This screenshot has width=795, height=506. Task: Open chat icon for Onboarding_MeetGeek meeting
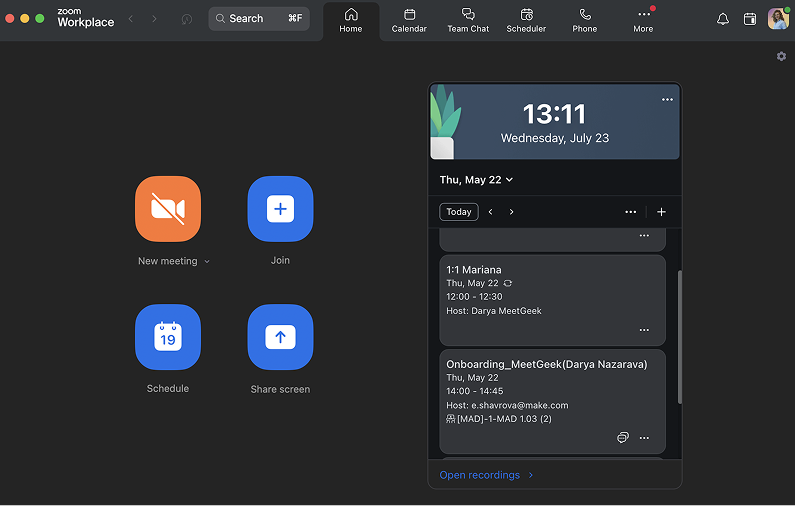point(623,438)
